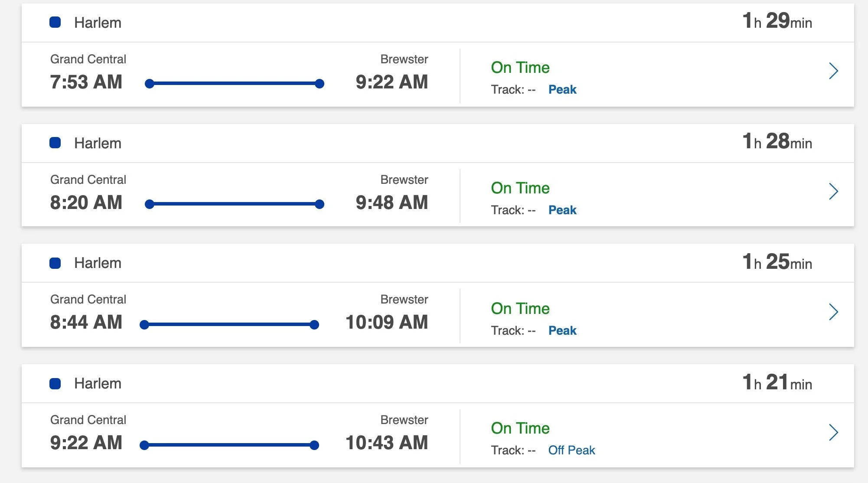Select the route line for the 9:22 AM departure

(x=229, y=445)
